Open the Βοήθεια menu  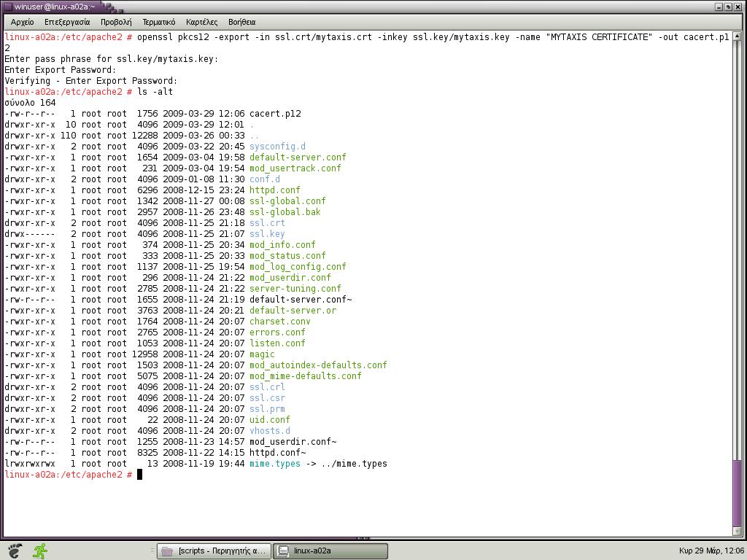(x=241, y=22)
